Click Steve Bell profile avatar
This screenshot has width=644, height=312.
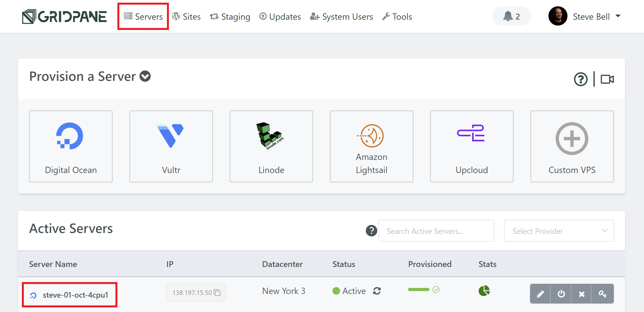click(x=557, y=16)
